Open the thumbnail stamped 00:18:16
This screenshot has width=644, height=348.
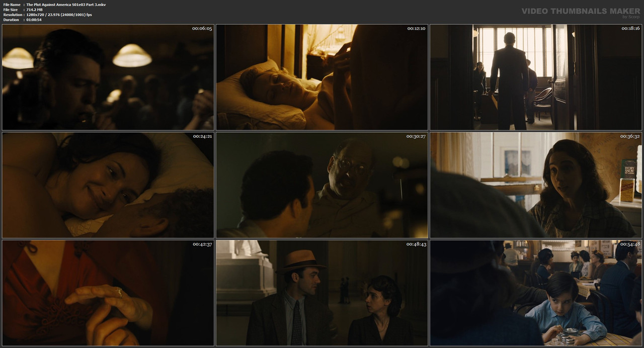[536, 77]
